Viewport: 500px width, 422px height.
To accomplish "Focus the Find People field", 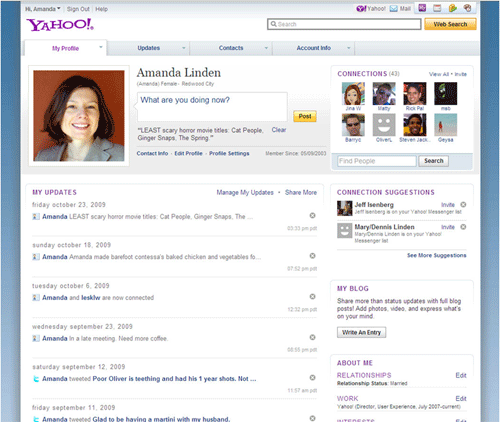I will [x=377, y=161].
